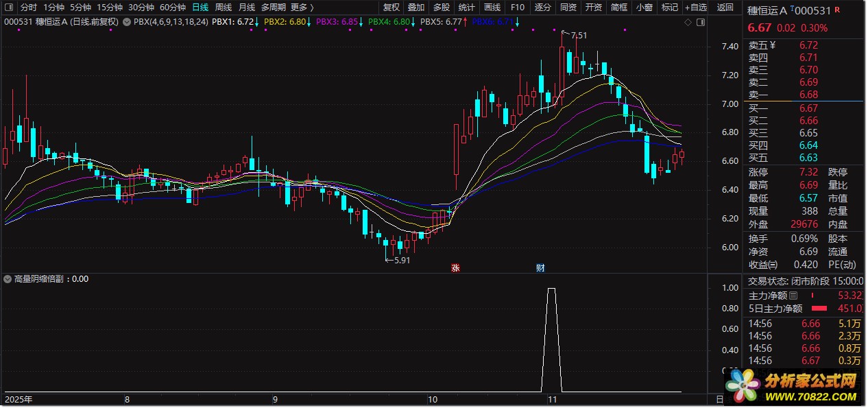Click the R badge beside stock code 000531
The image size is (868, 408).
click(837, 10)
